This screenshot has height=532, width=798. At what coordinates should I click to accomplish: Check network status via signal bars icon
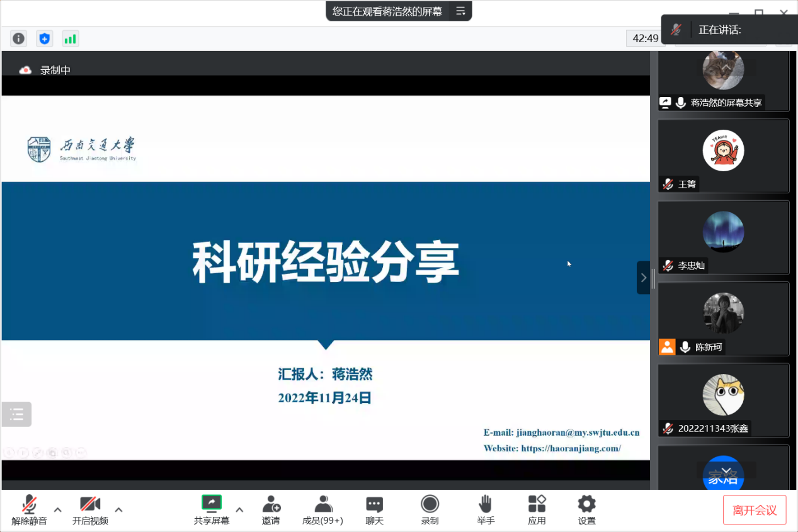70,38
